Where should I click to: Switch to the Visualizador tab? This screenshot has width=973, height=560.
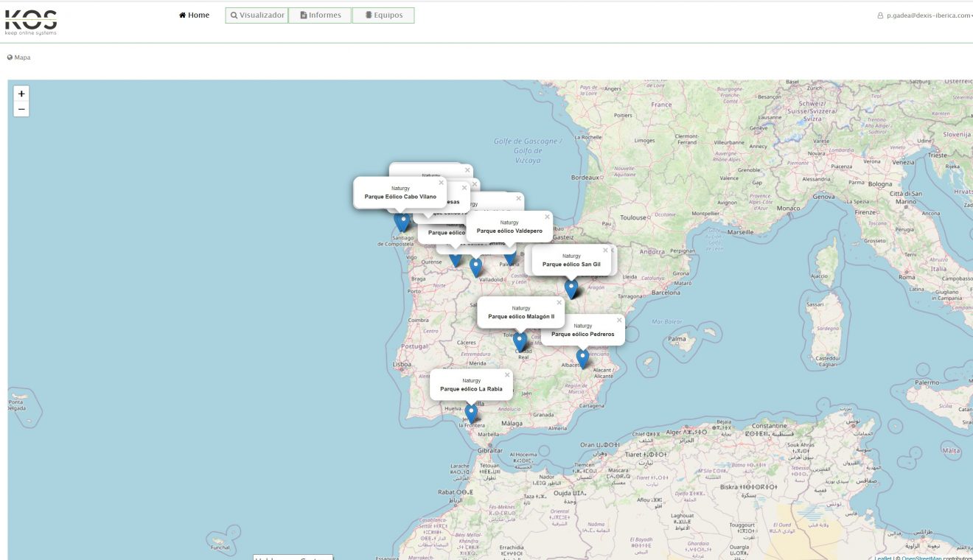(x=257, y=15)
